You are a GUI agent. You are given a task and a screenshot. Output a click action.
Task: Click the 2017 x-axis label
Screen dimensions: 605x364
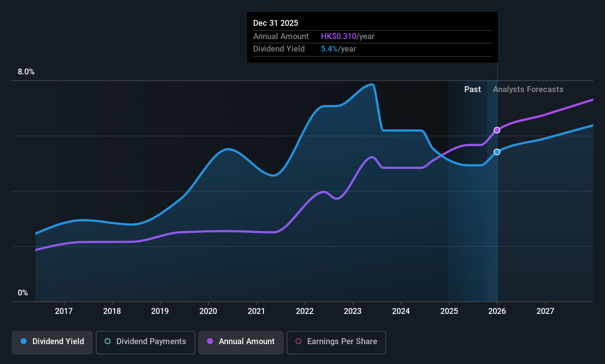click(64, 311)
